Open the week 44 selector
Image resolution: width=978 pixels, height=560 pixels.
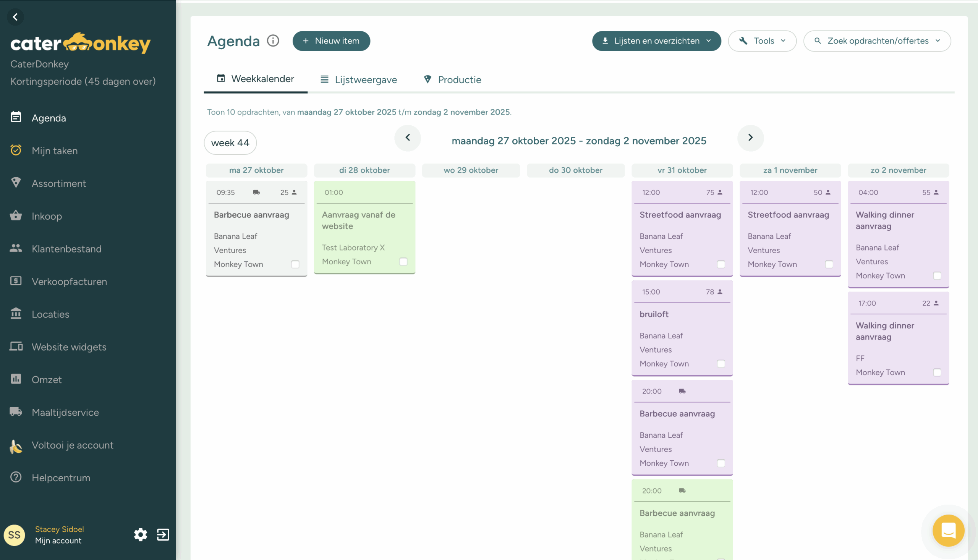(x=230, y=143)
